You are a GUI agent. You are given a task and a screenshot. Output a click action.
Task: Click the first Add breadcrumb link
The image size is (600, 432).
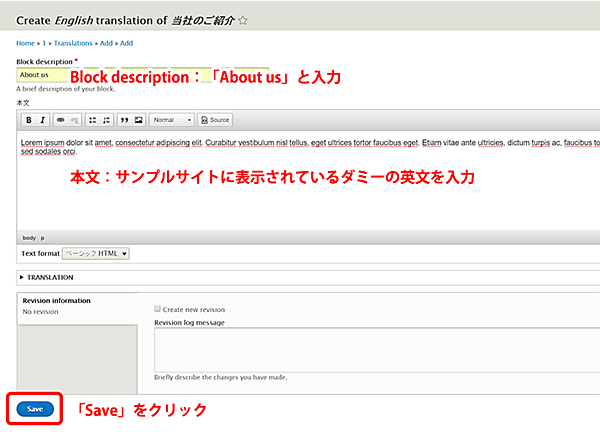pyautogui.click(x=106, y=43)
